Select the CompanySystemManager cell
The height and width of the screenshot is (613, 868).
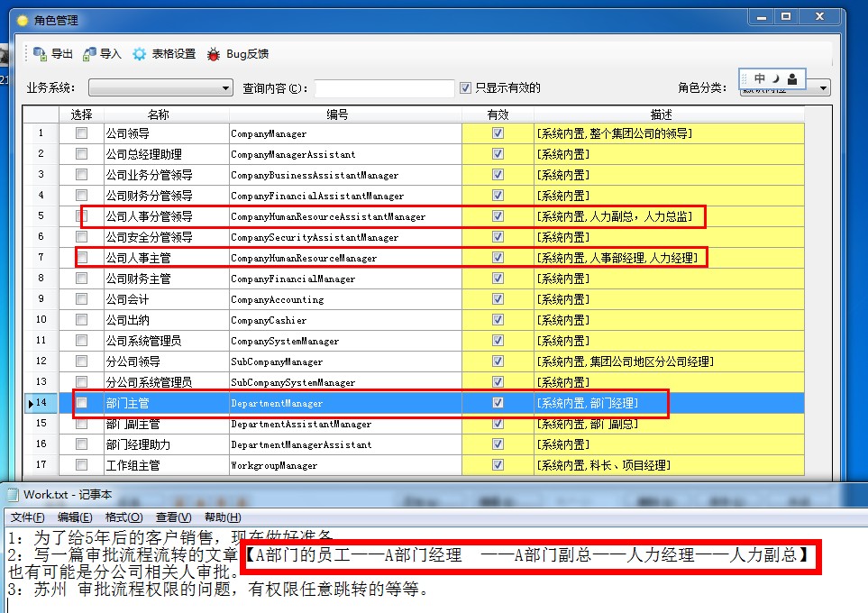pyautogui.click(x=345, y=341)
